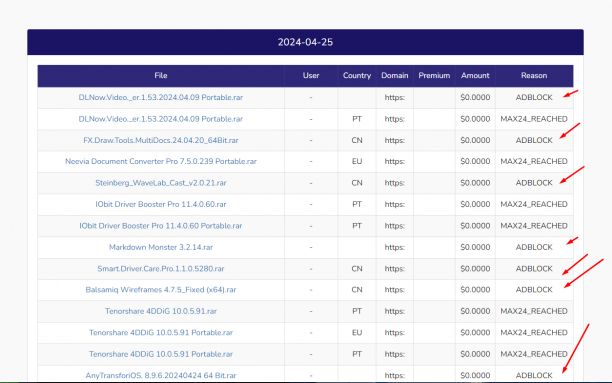Click the user dash in Balsamiq Wireframes row

(x=311, y=290)
